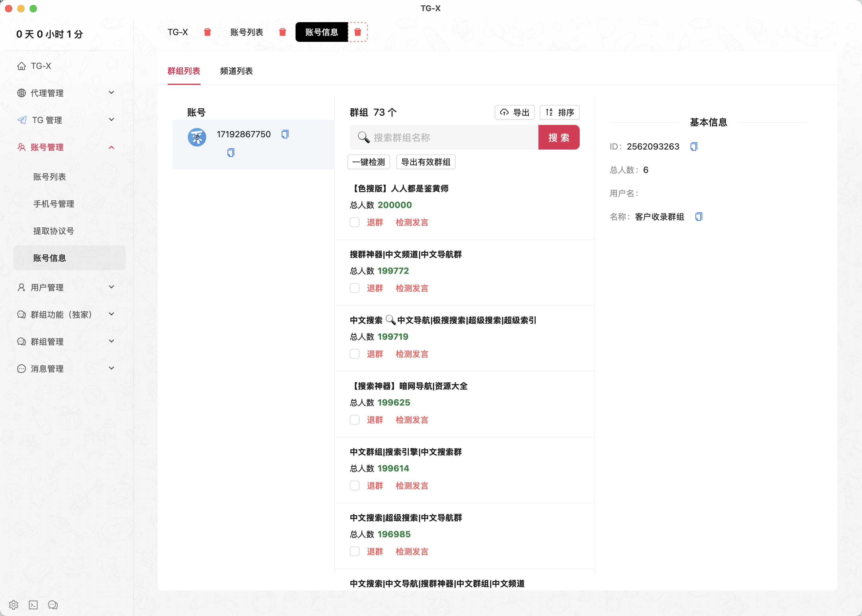The width and height of the screenshot is (862, 616).
Task: Click 退群 for 【搜索神器】暗网导航|资源大全
Action: pyautogui.click(x=375, y=420)
